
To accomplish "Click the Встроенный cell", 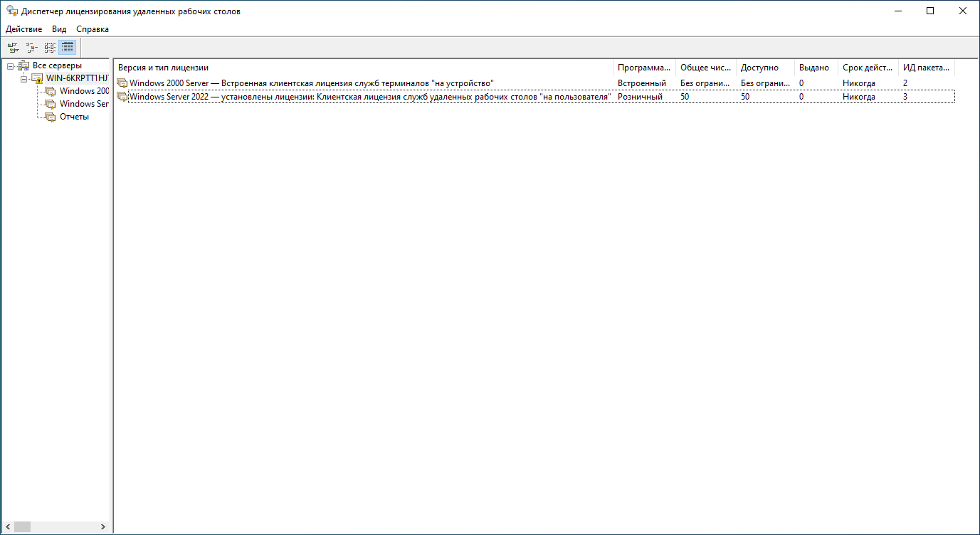I will click(x=642, y=83).
